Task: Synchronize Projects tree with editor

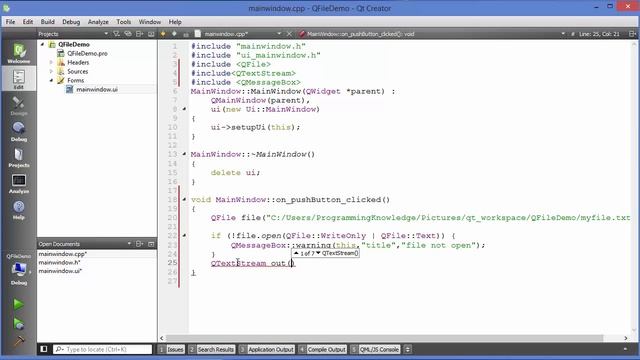Action: pos(128,34)
